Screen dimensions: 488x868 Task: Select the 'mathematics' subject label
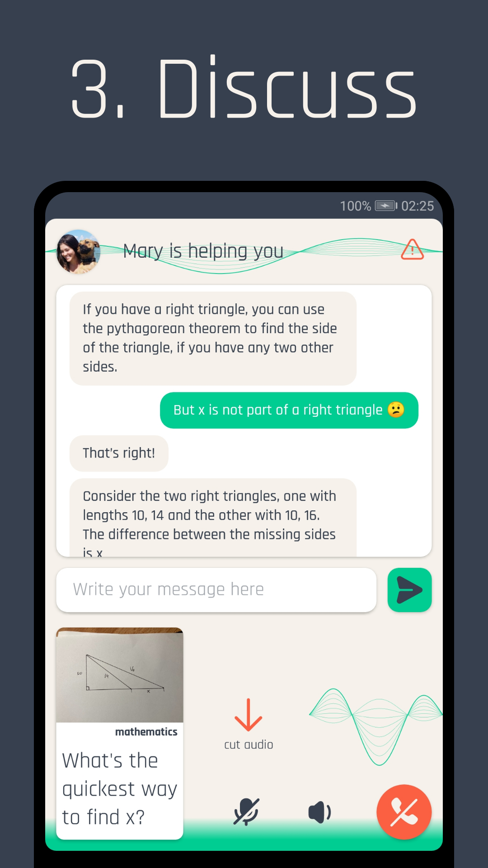146,732
